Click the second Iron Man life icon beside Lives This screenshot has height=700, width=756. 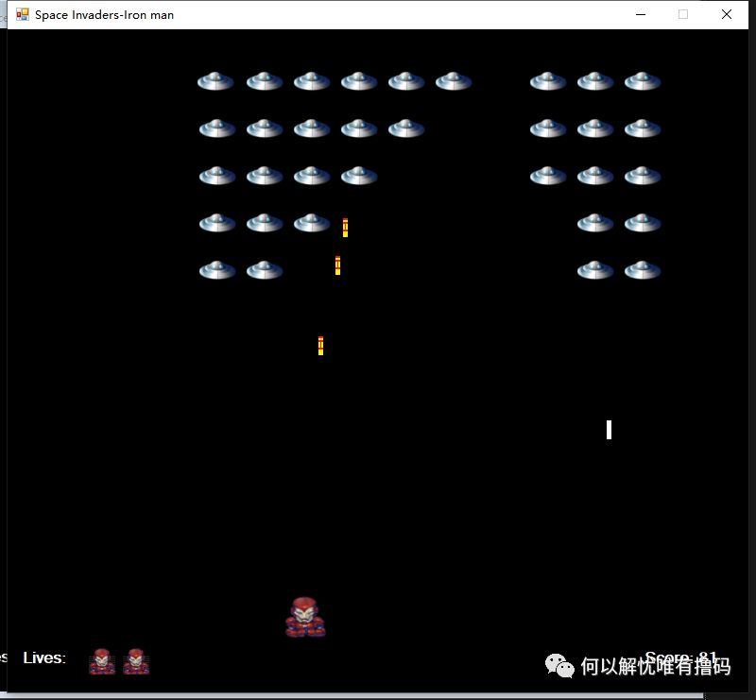tap(136, 661)
